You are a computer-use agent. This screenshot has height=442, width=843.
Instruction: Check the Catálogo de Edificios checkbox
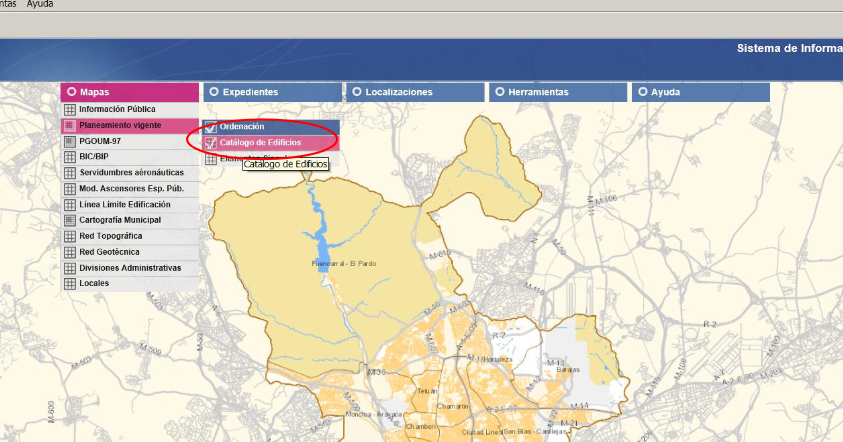[x=211, y=143]
